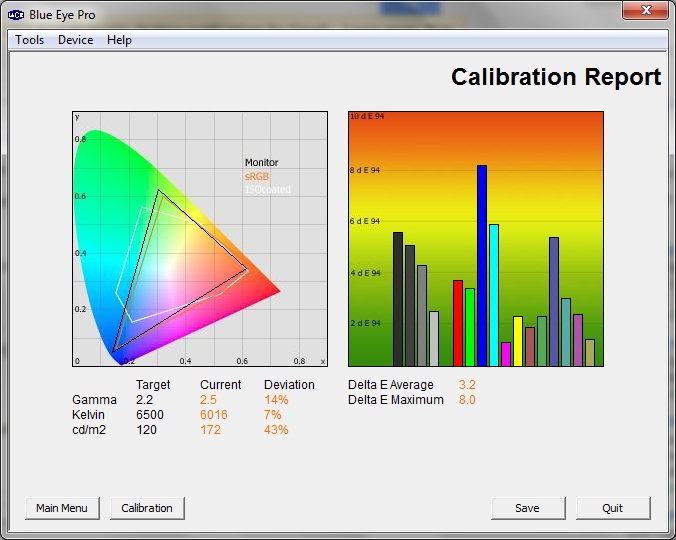
Task: Click the light gray Delta E bar
Action: (x=434, y=339)
